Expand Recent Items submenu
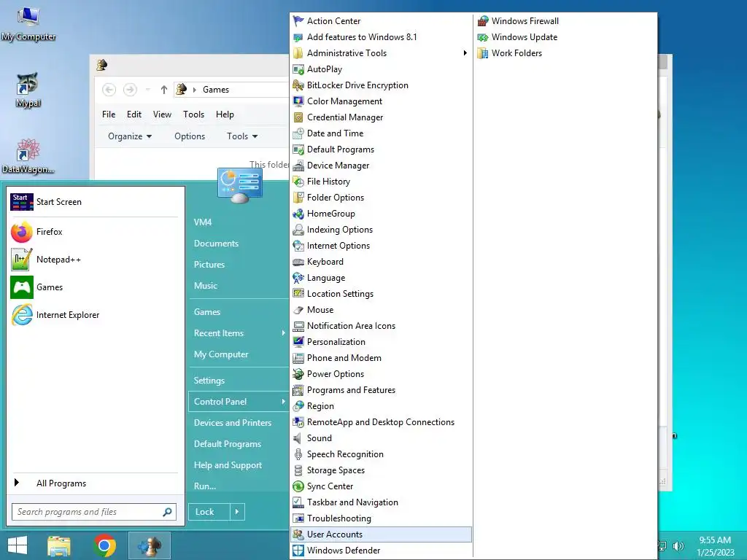The height and width of the screenshot is (560, 747). pos(283,332)
